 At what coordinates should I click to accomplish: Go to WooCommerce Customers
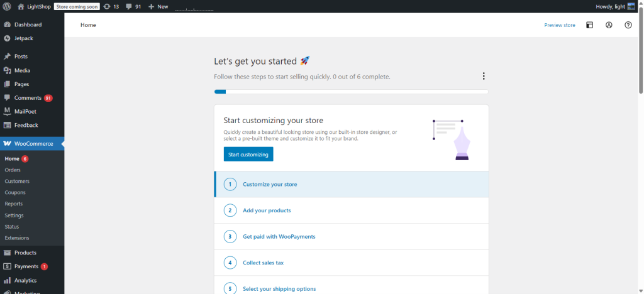click(17, 182)
